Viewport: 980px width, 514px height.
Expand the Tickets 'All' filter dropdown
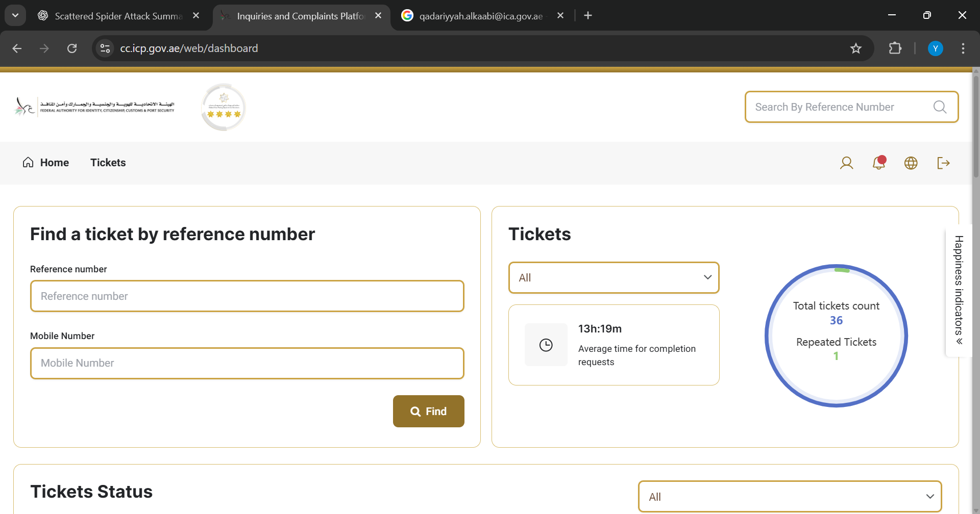(x=614, y=278)
